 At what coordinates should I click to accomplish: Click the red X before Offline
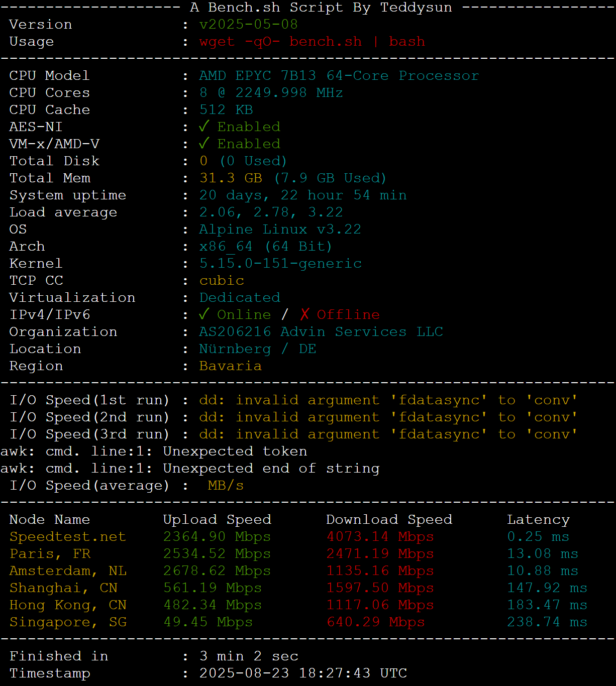304,314
